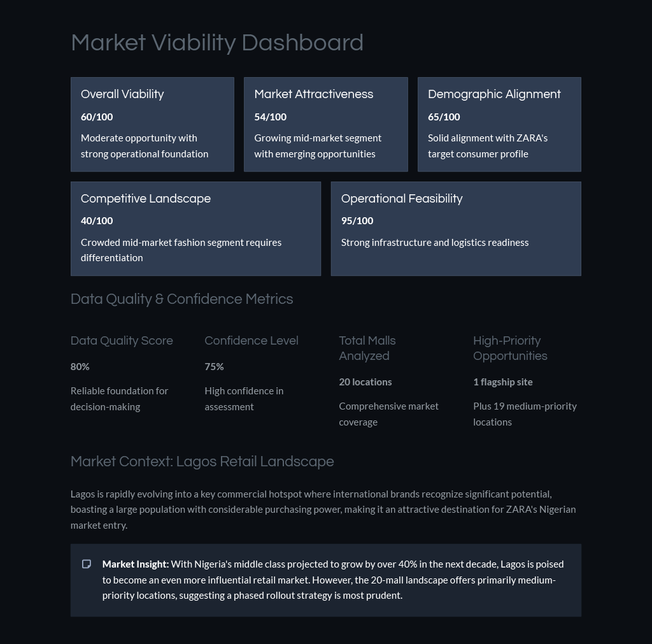
Task: Select the 20 locations value
Action: pyautogui.click(x=365, y=382)
